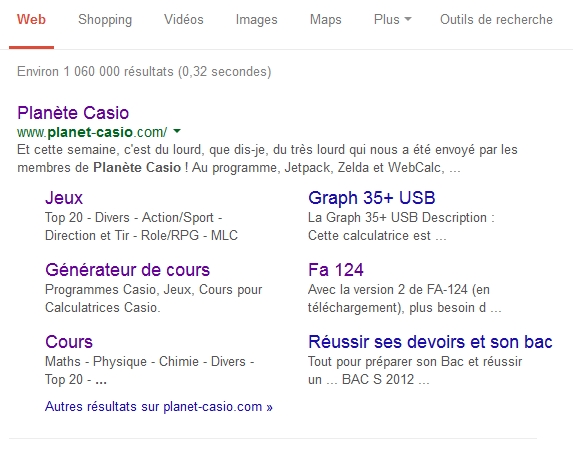Open the Générateur de cours sitelink
The height and width of the screenshot is (449, 573).
128,270
